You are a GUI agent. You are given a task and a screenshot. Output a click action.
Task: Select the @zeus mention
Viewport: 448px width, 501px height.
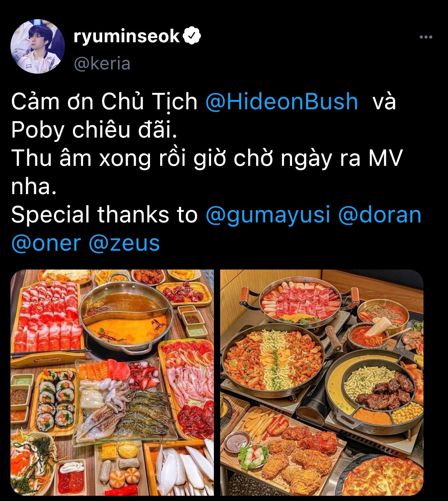[125, 243]
